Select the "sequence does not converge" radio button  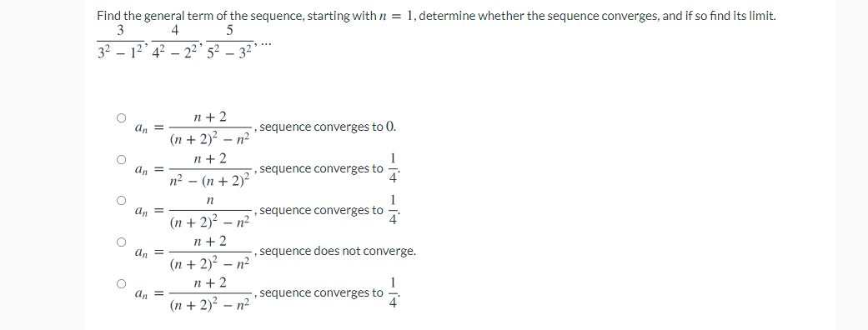point(121,242)
